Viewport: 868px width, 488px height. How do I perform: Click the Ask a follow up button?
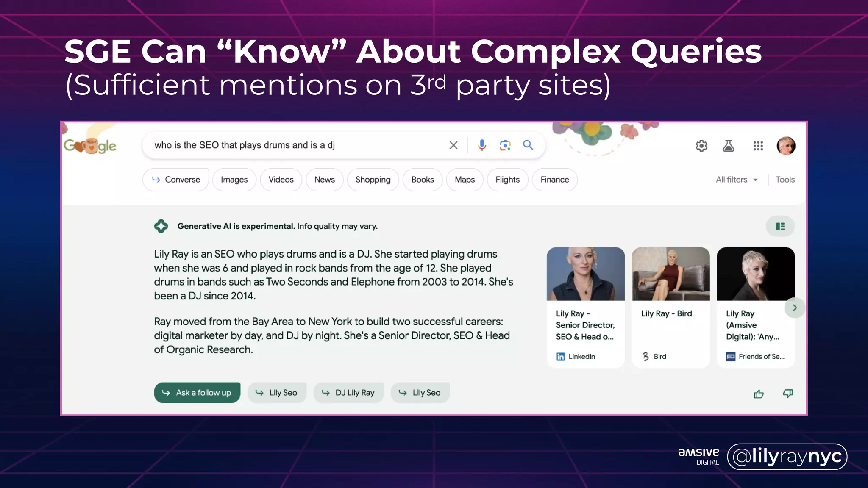pos(197,393)
